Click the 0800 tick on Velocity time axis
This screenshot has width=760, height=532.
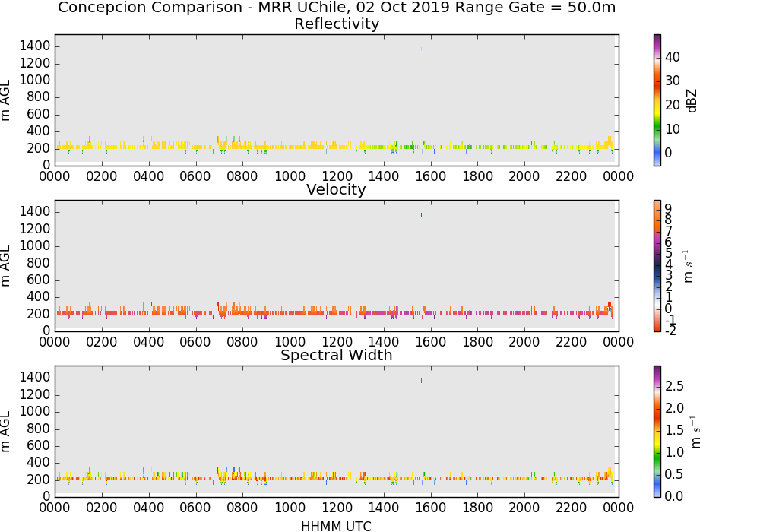pos(242,342)
